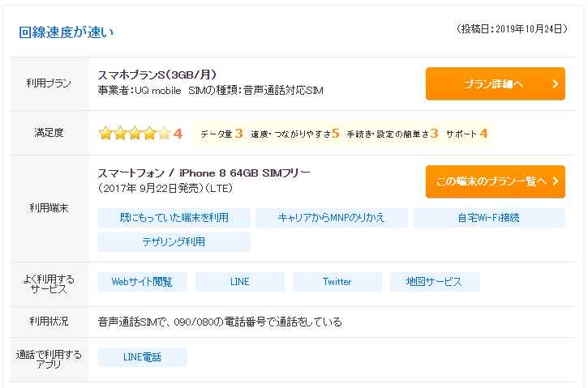
Task: Click the 自宅Wi-Fi接続 tag
Action: tap(488, 218)
